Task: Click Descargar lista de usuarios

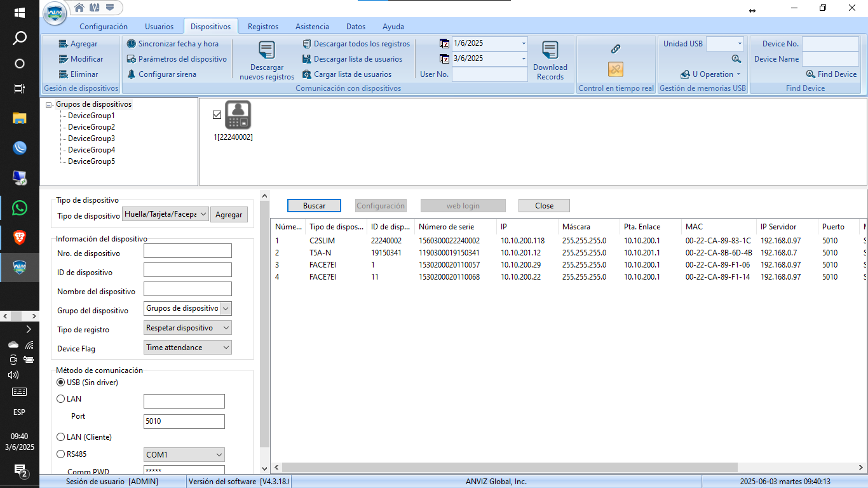Action: tap(353, 59)
